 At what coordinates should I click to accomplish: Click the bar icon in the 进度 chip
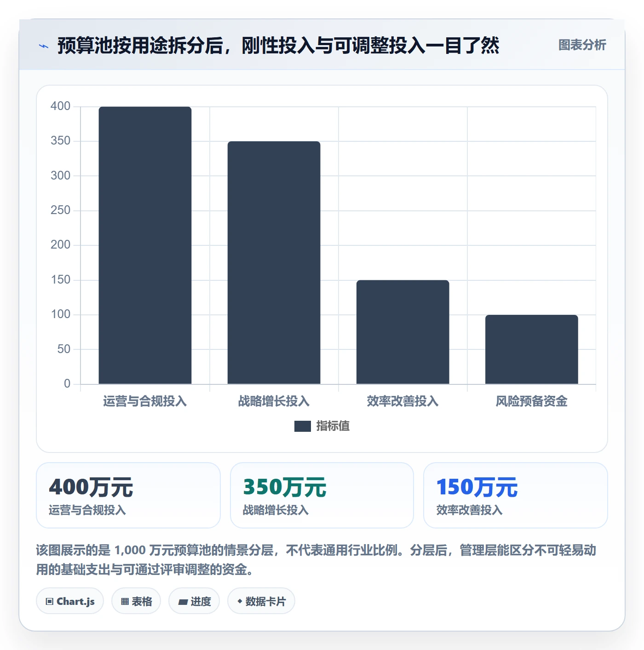183,602
